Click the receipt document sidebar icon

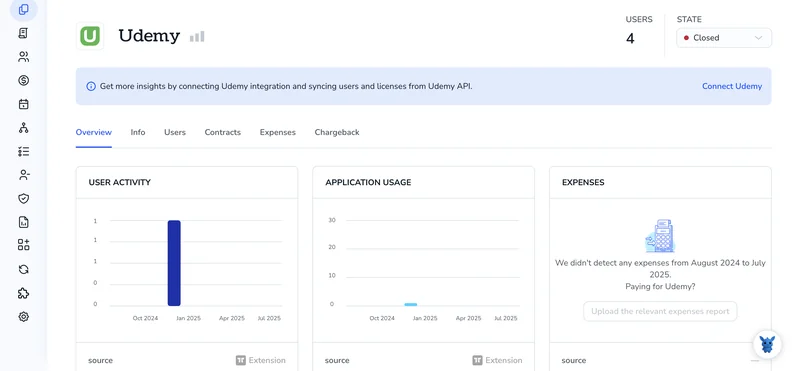click(23, 33)
